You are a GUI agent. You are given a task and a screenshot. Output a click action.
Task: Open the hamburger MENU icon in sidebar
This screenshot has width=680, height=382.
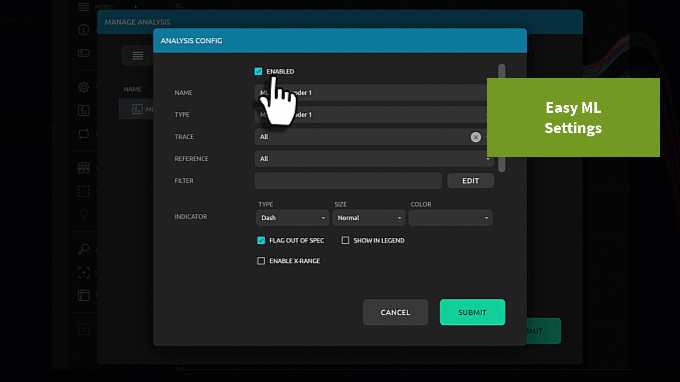tap(84, 7)
